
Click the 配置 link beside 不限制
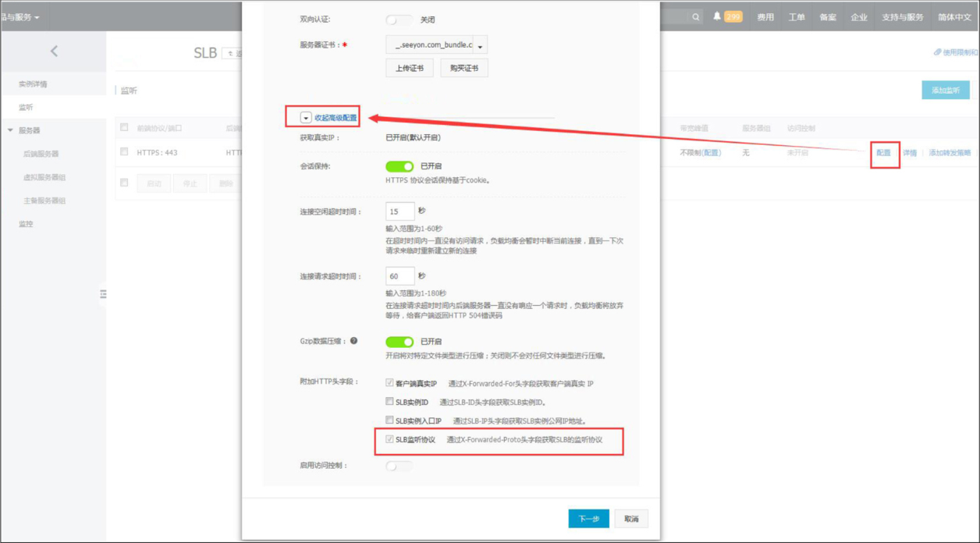712,153
